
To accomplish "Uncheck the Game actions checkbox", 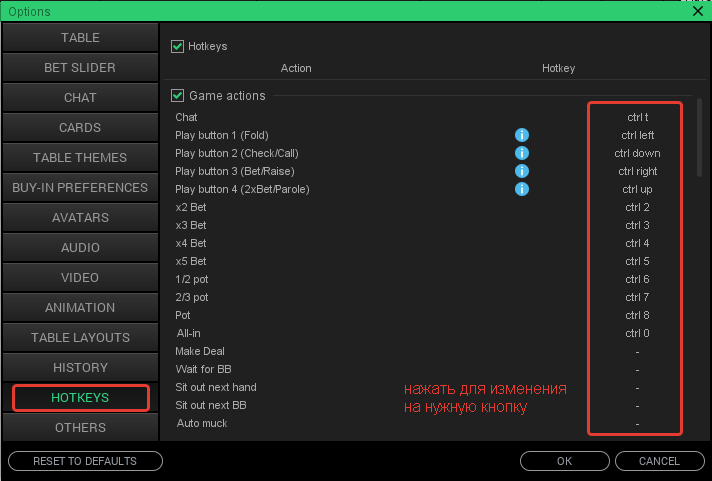I will tap(178, 96).
